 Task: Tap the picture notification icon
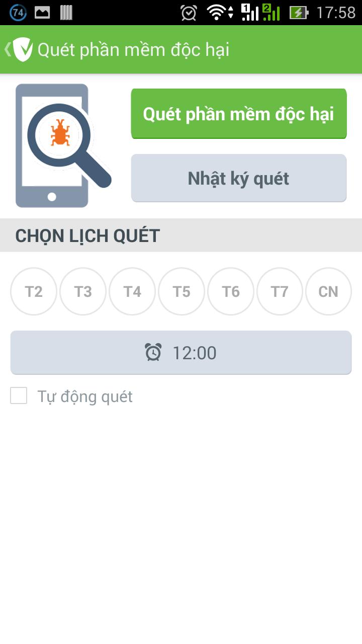42,13
